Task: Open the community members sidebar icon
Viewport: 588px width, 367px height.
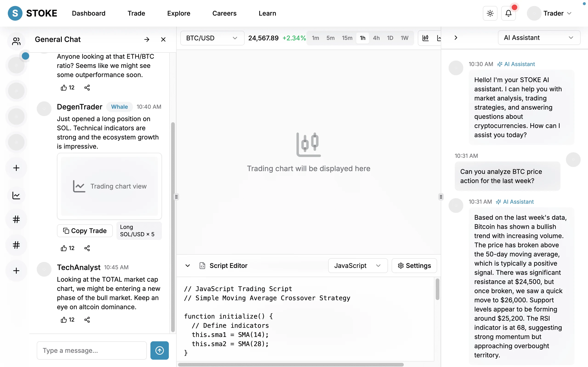Action: (16, 41)
